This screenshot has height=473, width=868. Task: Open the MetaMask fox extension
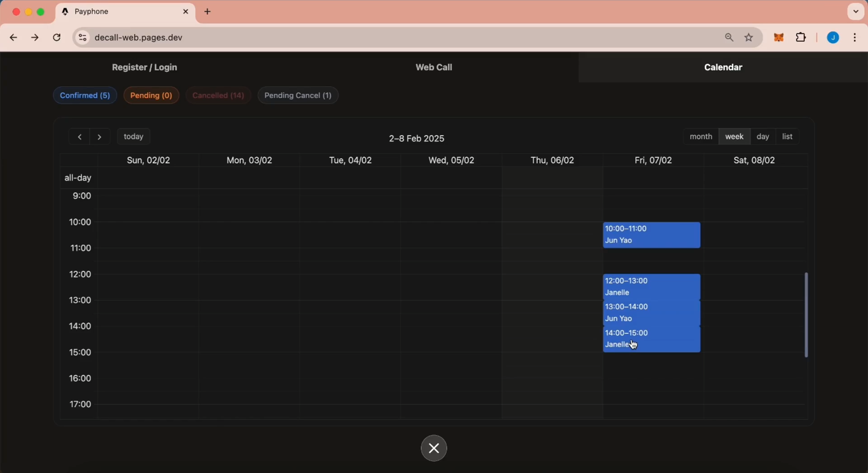[x=778, y=38]
